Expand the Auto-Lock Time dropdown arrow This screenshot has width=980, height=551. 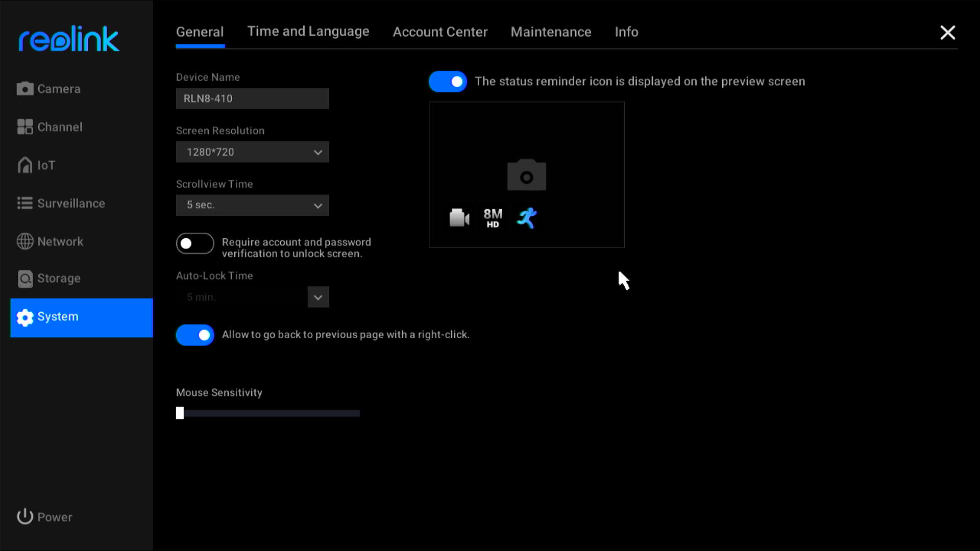pos(318,297)
